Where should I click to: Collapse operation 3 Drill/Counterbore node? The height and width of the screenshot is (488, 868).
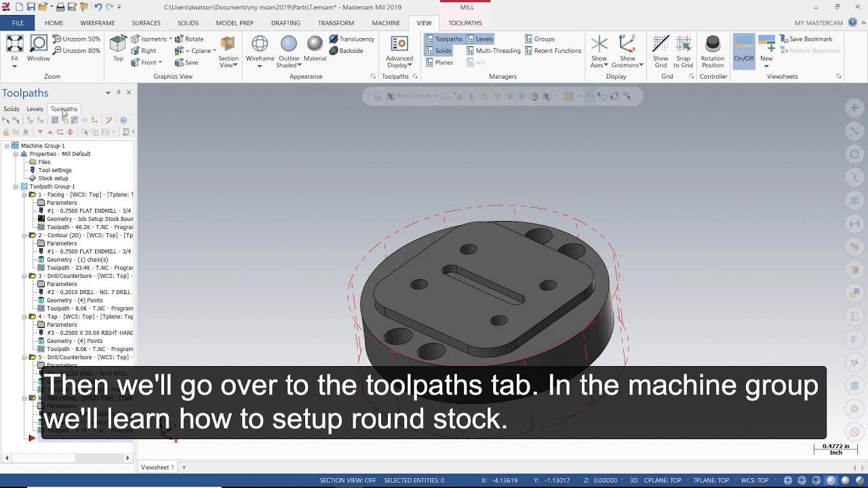[24, 276]
